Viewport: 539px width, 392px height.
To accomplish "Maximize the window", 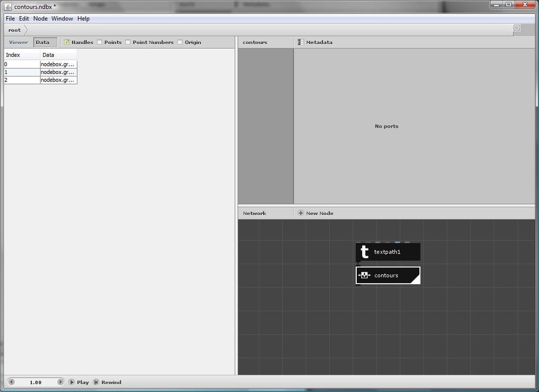I will pyautogui.click(x=509, y=4).
